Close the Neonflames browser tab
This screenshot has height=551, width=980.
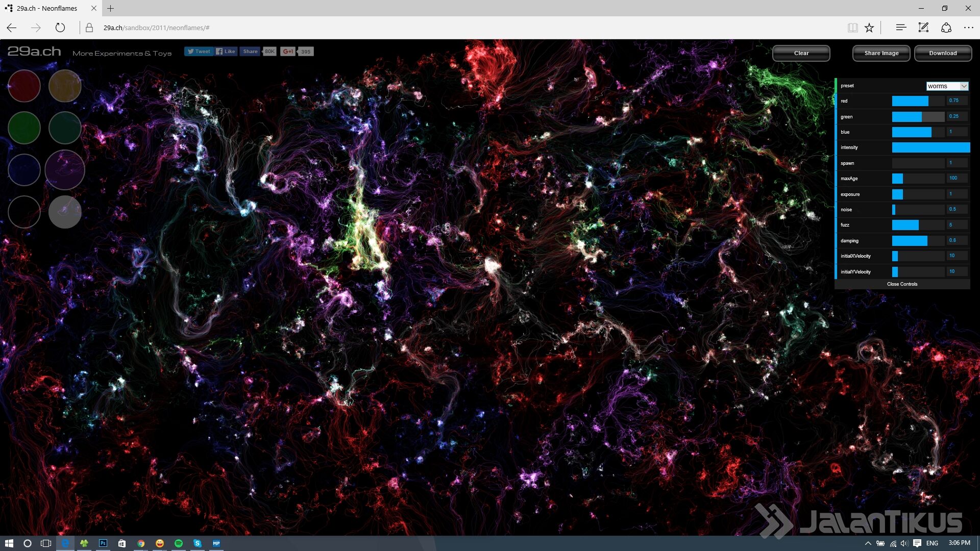(x=93, y=8)
